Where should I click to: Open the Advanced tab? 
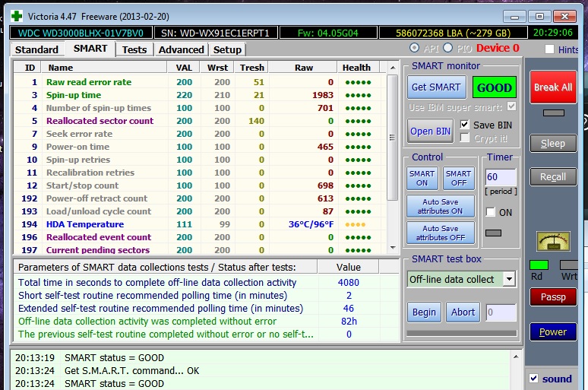(x=181, y=49)
